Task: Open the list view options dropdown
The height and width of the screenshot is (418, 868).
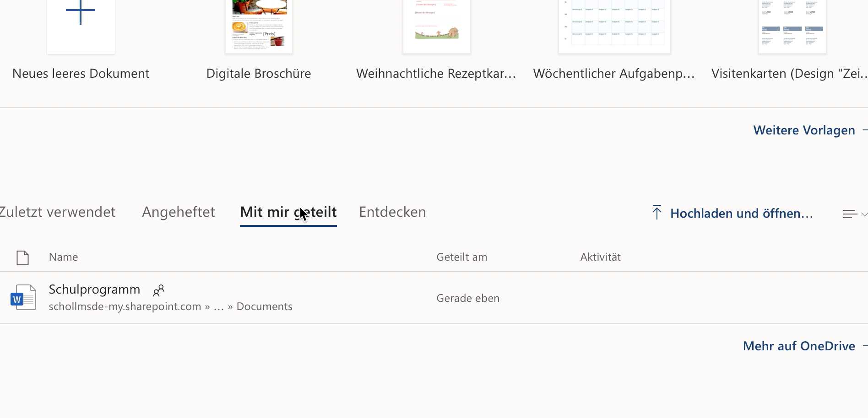Action: click(x=854, y=214)
